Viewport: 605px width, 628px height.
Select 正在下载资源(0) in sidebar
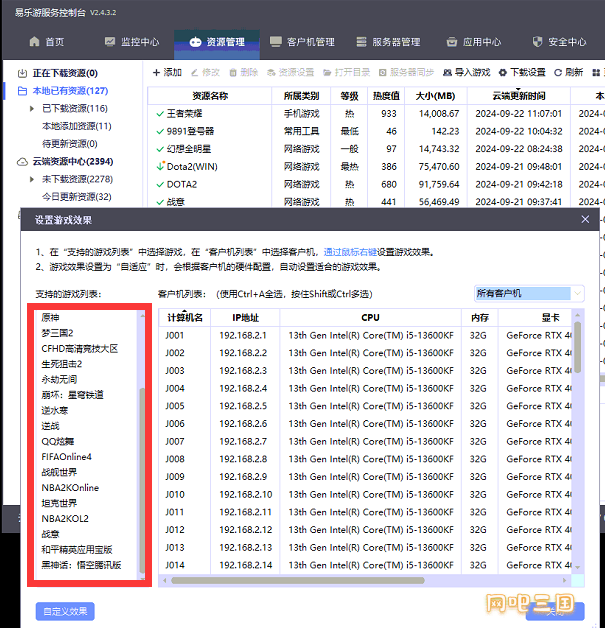point(65,73)
